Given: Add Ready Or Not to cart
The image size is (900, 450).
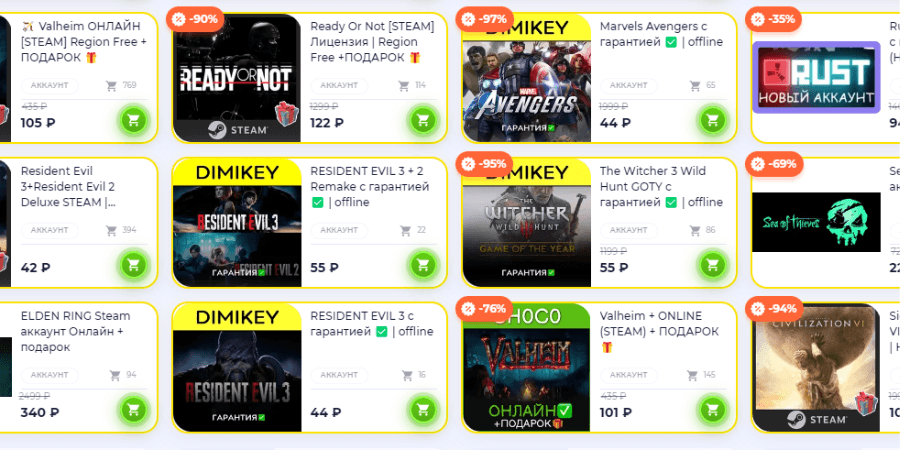Looking at the screenshot, I should click(x=424, y=121).
